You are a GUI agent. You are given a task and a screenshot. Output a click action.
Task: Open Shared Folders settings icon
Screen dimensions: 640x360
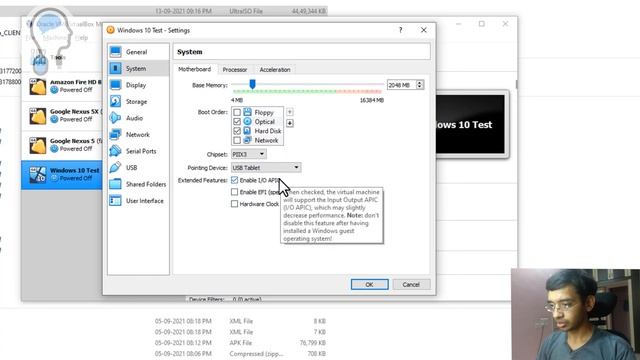(x=116, y=184)
